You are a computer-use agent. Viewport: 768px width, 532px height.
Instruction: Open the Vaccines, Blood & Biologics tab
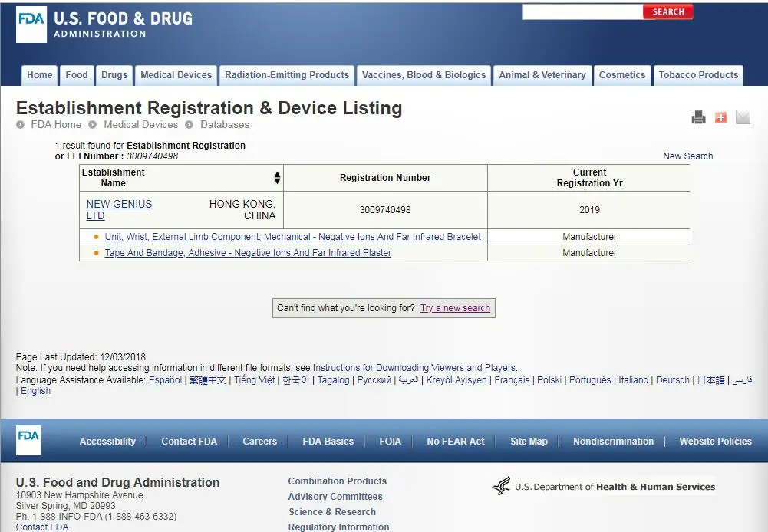pos(424,75)
